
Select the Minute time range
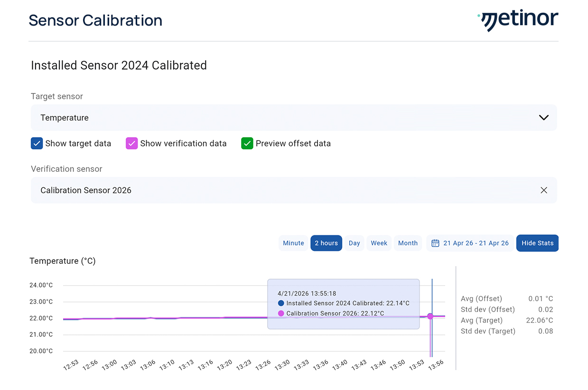293,243
